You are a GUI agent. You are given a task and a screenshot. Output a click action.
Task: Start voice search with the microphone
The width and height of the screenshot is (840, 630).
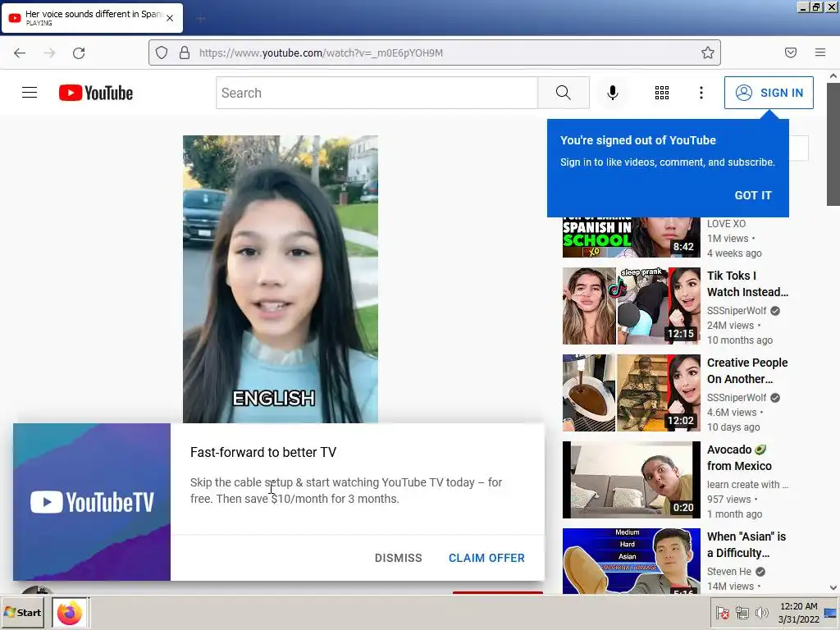(612, 93)
